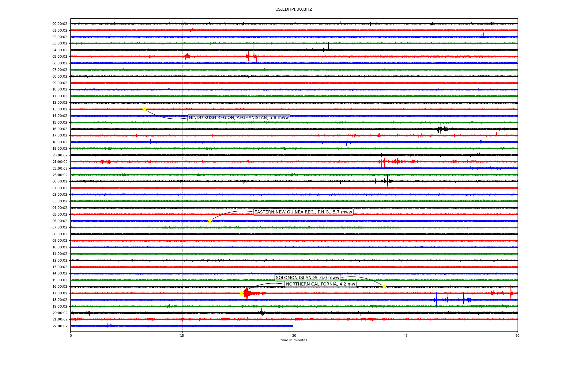Click the US.EDHPI.00.BHZ plot title
Image resolution: width=588 pixels, height=368 pixels.
pos(294,10)
